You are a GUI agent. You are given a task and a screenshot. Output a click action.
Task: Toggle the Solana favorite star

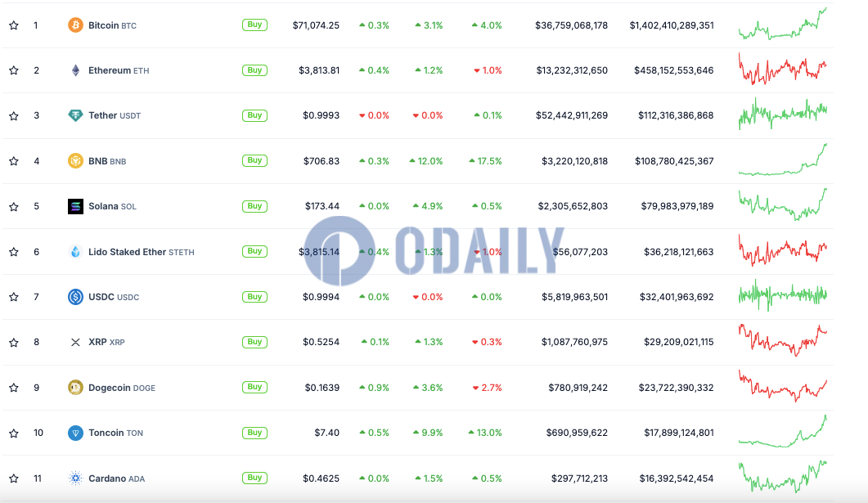[14, 206]
